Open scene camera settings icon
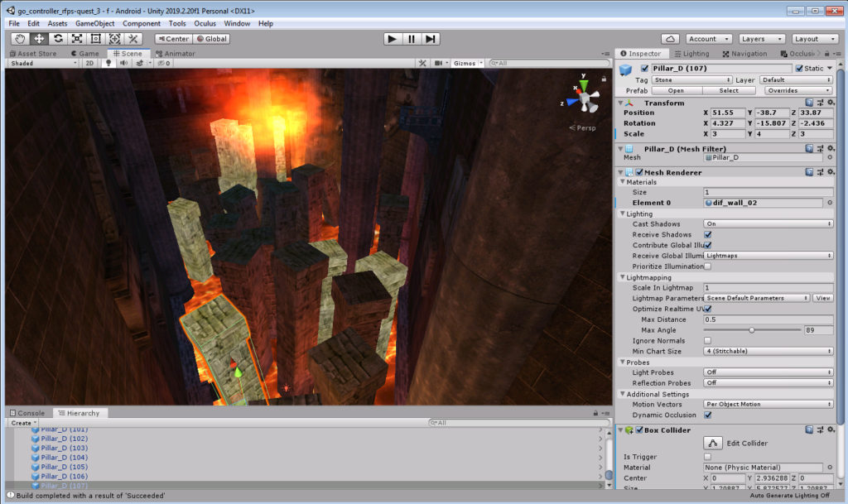Screen dimensions: 848x504 click(439, 63)
